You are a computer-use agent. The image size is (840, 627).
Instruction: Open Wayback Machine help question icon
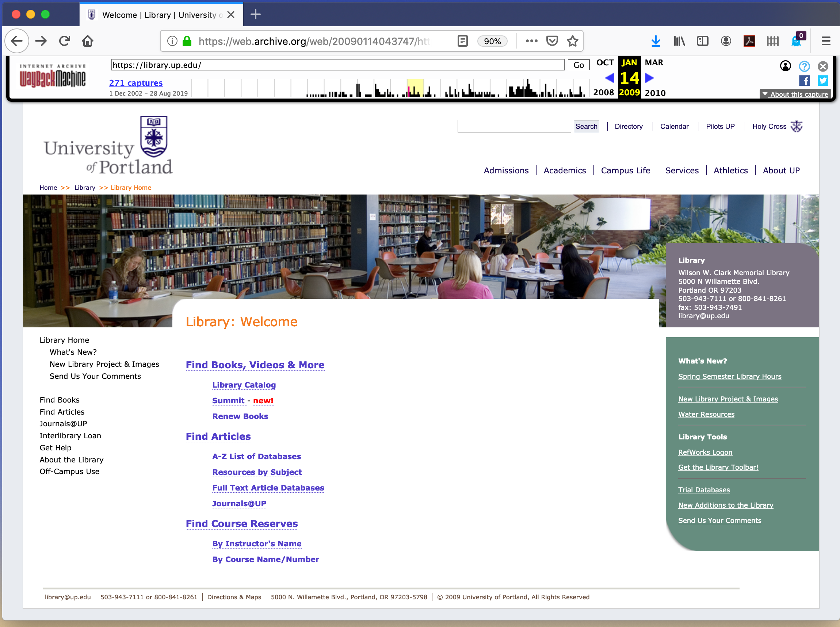(804, 66)
